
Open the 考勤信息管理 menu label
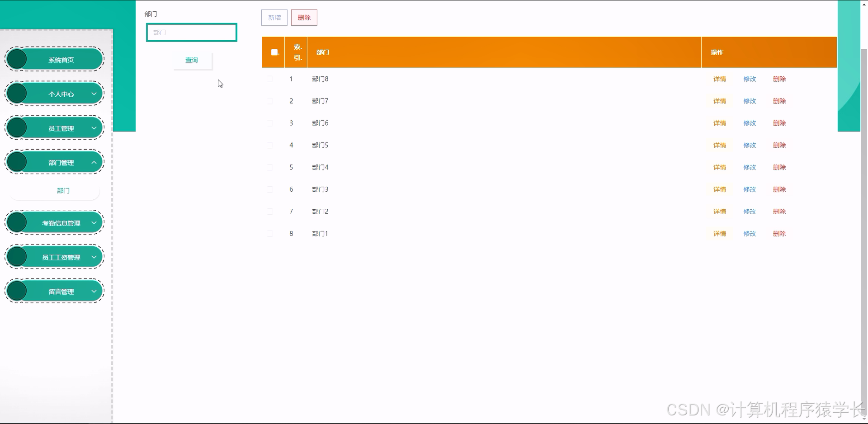coord(61,223)
